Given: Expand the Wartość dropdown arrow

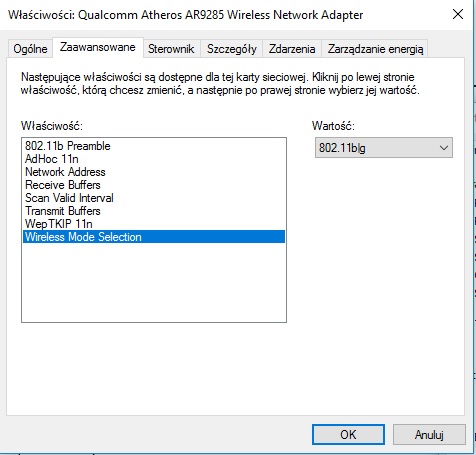Looking at the screenshot, I should (443, 148).
